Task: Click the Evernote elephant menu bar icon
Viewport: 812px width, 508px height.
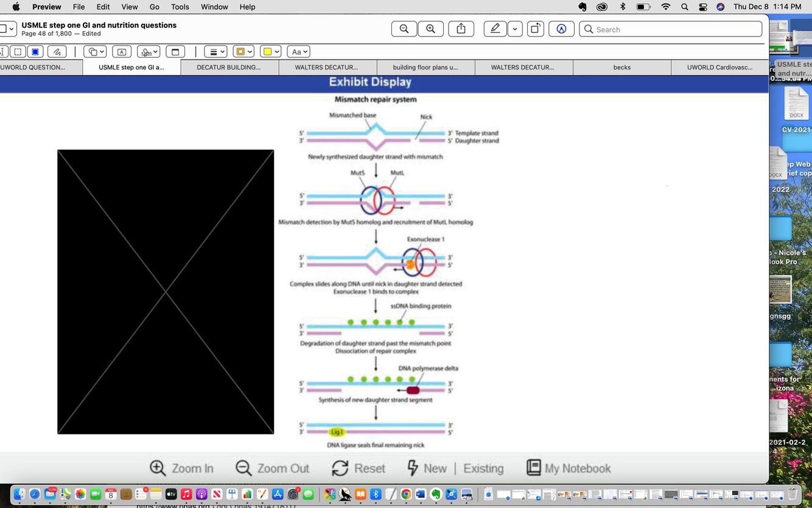Action: [x=583, y=7]
